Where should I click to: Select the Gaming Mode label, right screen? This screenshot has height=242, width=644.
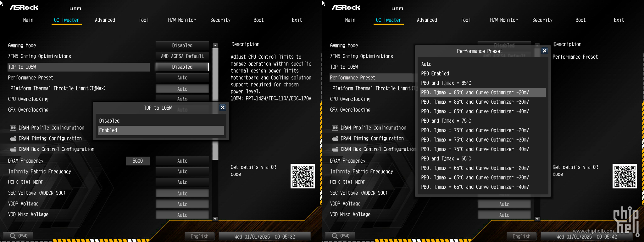click(344, 45)
